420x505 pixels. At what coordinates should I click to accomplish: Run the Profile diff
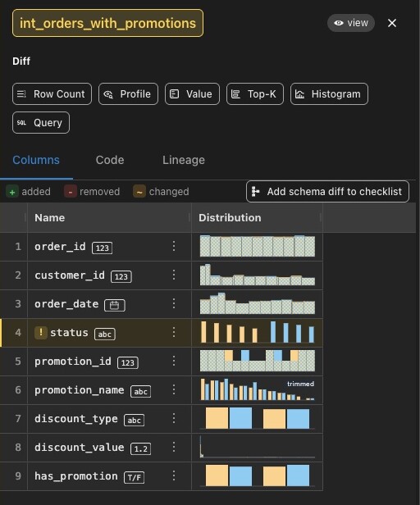[128, 94]
